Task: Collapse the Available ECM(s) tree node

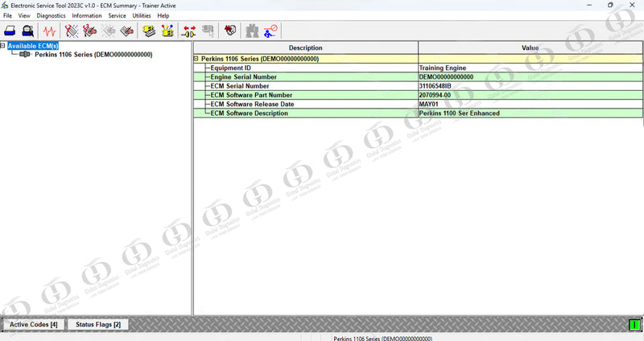Action: click(3, 46)
